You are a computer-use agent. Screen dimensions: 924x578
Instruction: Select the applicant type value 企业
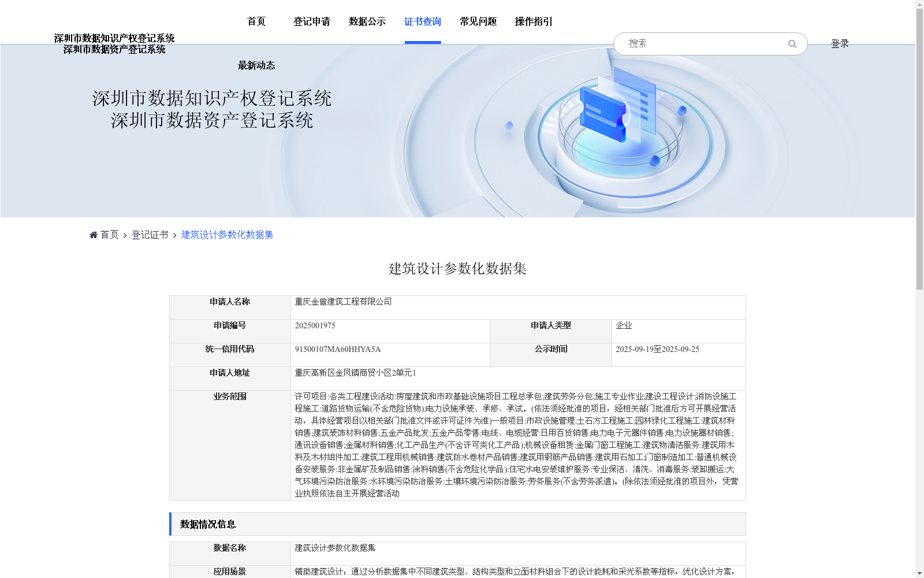[x=624, y=325]
